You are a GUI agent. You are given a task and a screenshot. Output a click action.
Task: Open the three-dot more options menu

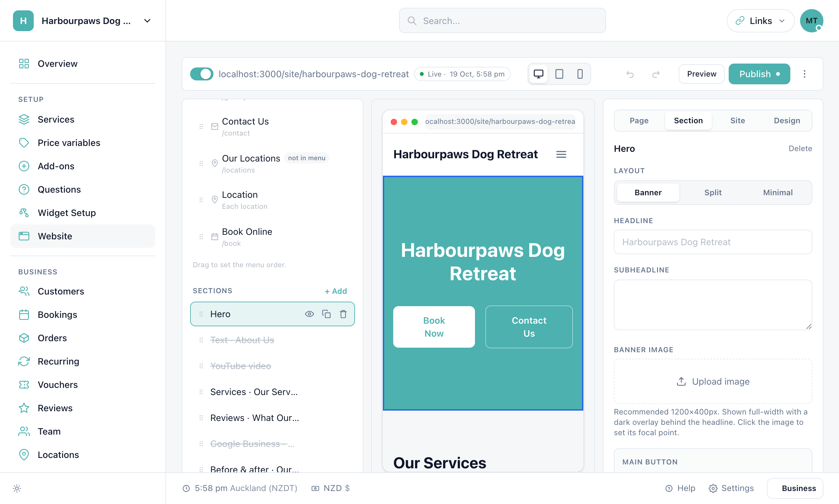[804, 74]
